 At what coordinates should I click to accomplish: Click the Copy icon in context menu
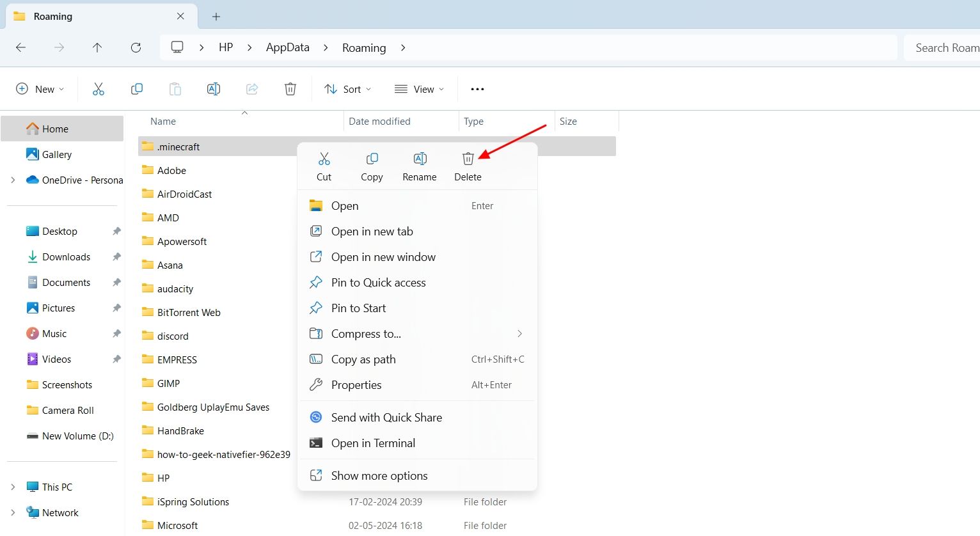point(372,159)
